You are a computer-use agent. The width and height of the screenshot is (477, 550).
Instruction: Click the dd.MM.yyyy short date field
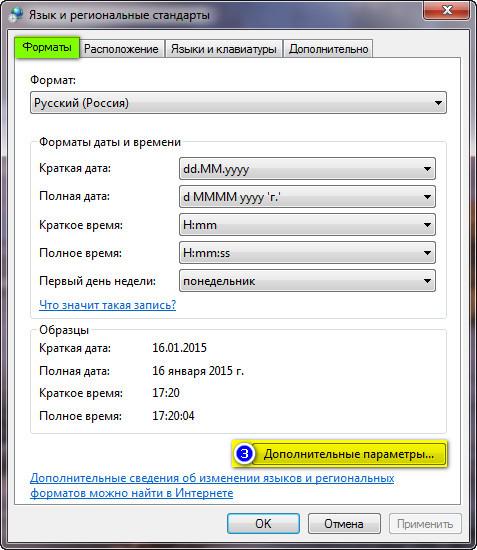click(x=307, y=169)
